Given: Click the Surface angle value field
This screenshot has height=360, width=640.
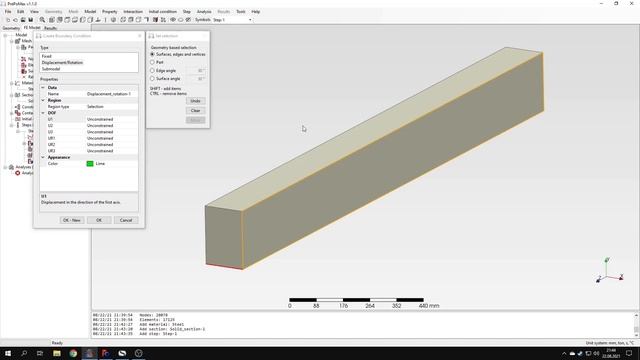Looking at the screenshot, I should [x=196, y=78].
